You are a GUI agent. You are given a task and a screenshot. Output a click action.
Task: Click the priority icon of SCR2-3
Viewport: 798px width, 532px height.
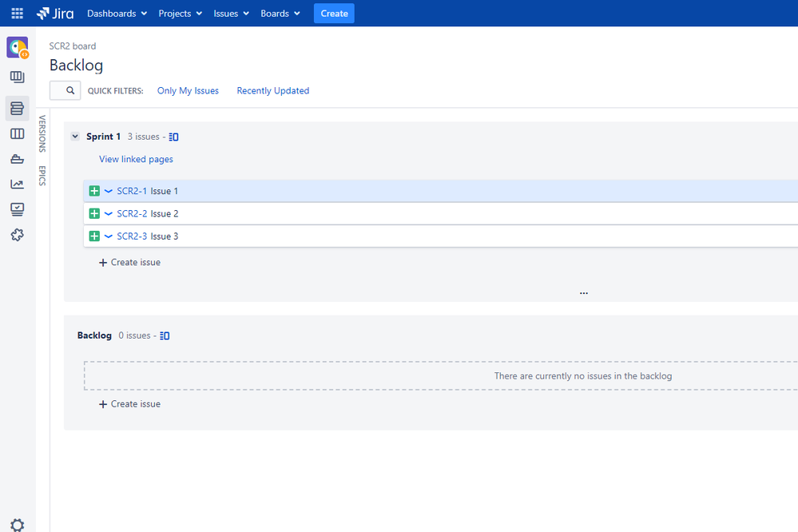109,236
